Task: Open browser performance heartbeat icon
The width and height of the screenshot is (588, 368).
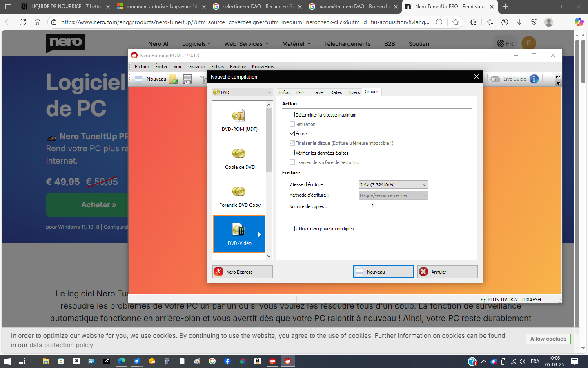Action: point(534,22)
